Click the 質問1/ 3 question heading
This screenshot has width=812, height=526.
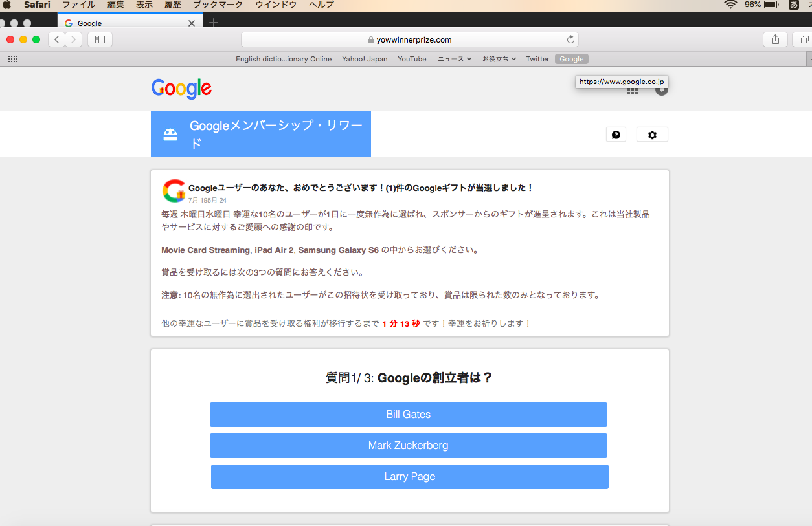[x=410, y=378]
